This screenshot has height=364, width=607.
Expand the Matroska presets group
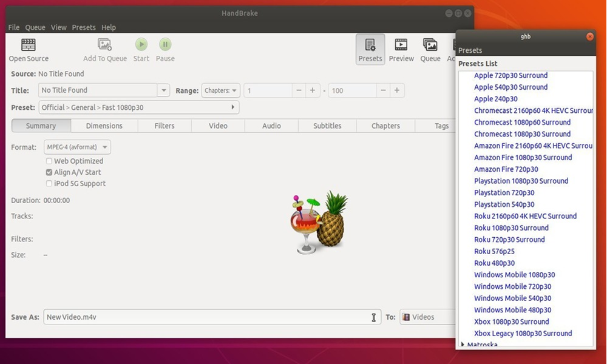463,345
